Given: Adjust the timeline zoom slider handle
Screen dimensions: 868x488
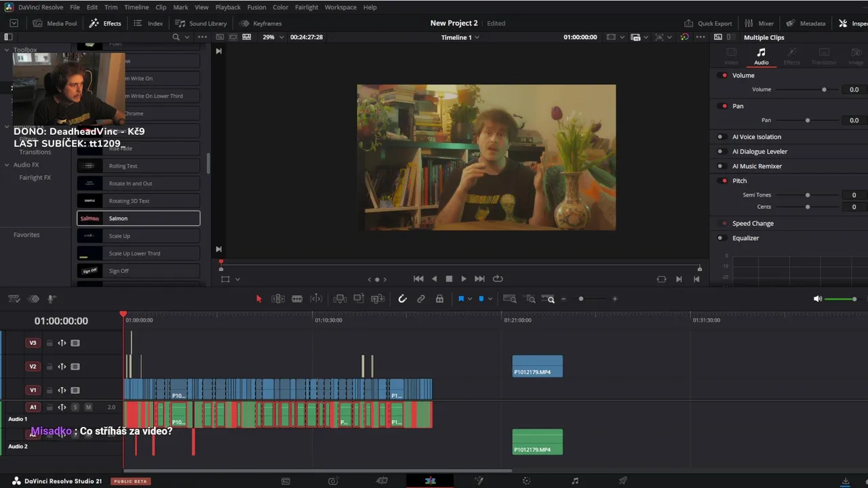Looking at the screenshot, I should tap(581, 299).
